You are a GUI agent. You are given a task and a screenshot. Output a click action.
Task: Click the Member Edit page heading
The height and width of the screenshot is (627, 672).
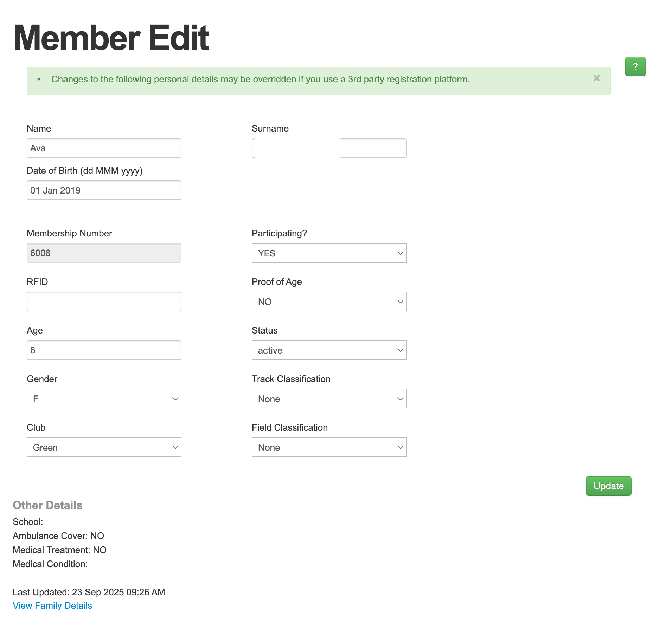tap(111, 38)
